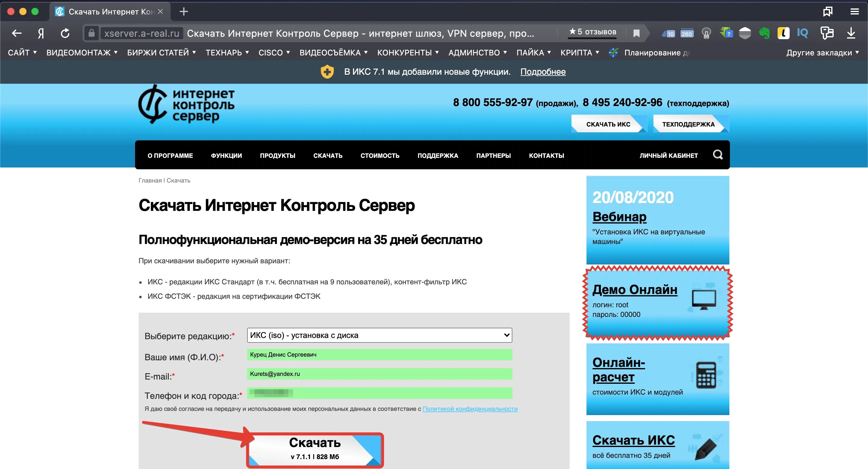
Task: Click the СКАЧАТЬ navigation tab
Action: (328, 155)
